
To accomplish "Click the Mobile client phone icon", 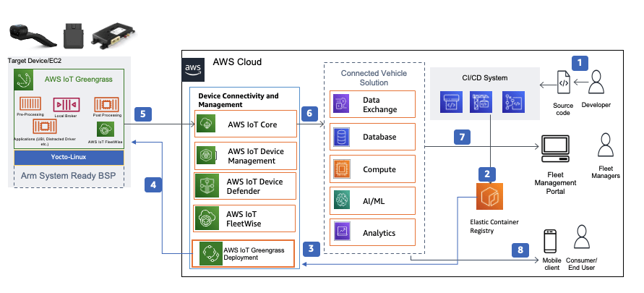I will click(550, 241).
